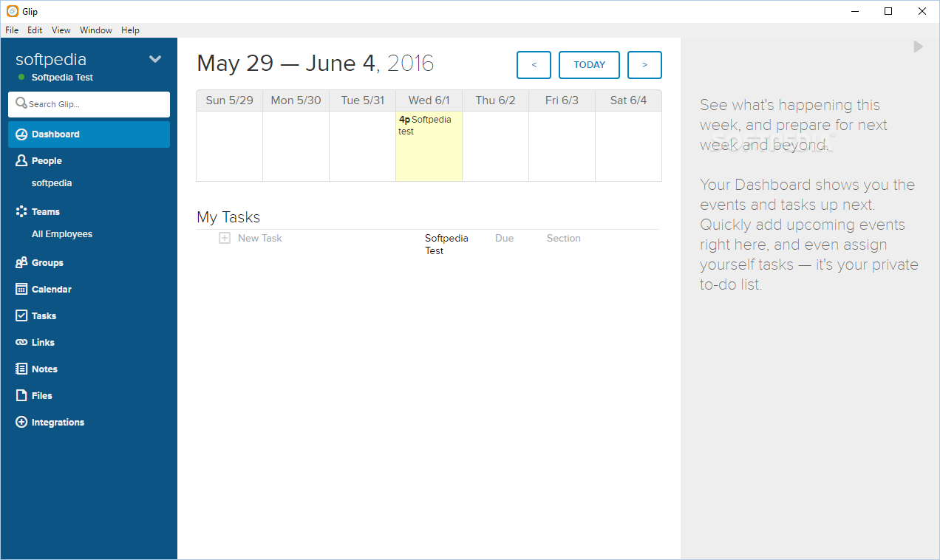Click the Dashboard gauge icon in sidebar
This screenshot has height=560, width=940.
pos(21,134)
